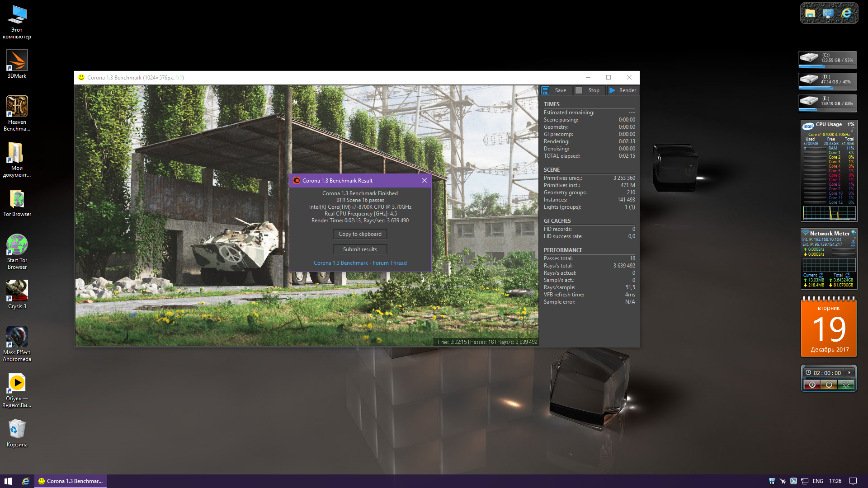Switch ENG input language in system tray
Screen dimensions: 868x488
[817, 481]
